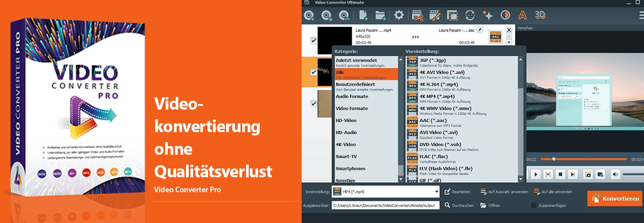Expand the down arrow beside the AAC format icon

(x=509, y=42)
